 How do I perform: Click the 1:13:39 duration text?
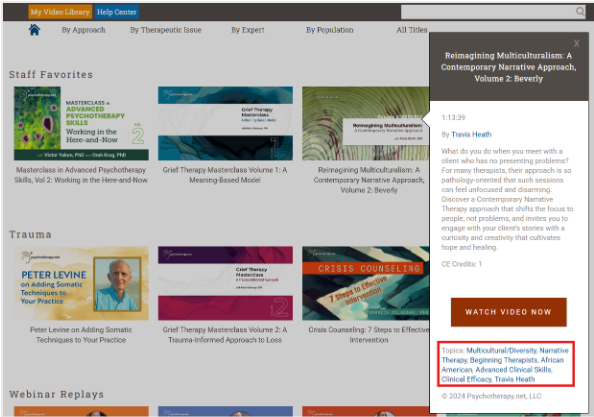pyautogui.click(x=453, y=117)
